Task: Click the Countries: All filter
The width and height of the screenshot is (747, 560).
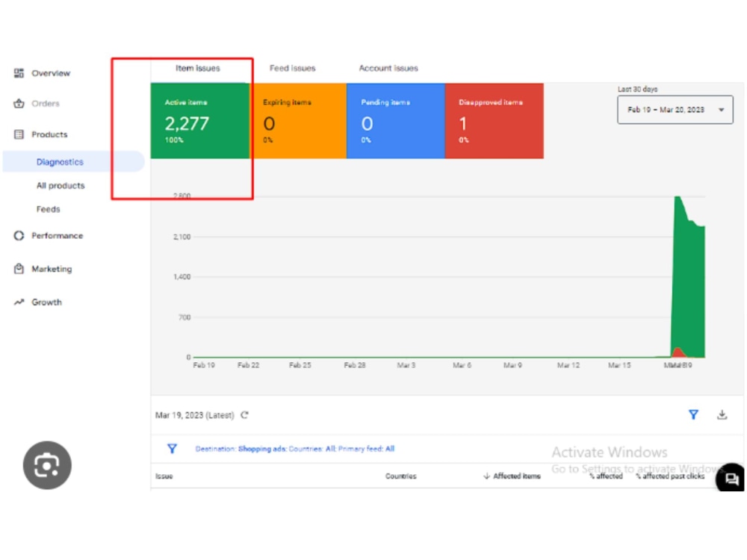Action: click(312, 449)
